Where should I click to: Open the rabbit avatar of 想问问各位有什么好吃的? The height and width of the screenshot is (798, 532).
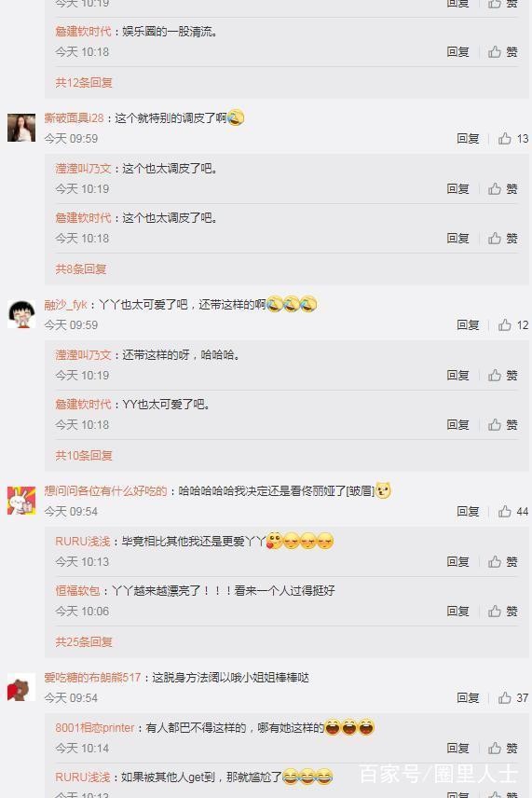point(21,501)
